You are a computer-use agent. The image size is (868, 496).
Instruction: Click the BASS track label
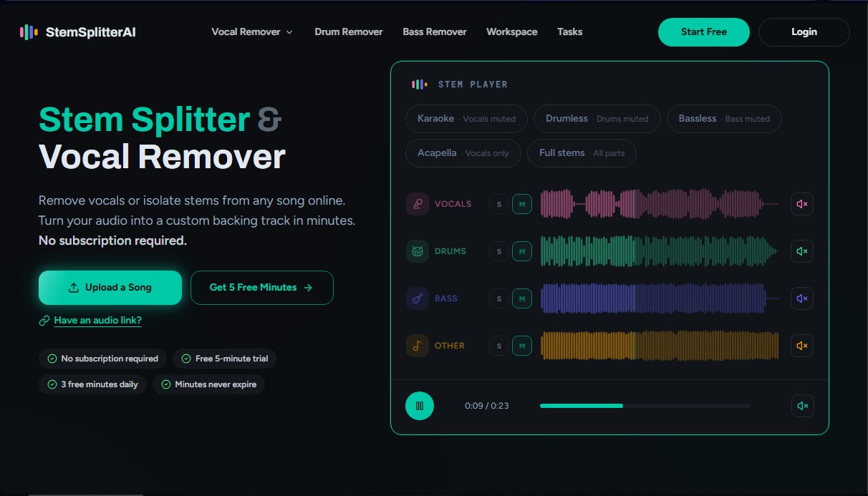pos(446,298)
